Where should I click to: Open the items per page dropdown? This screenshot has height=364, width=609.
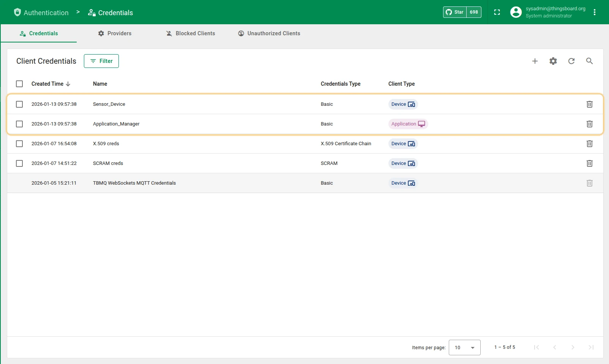pos(465,347)
